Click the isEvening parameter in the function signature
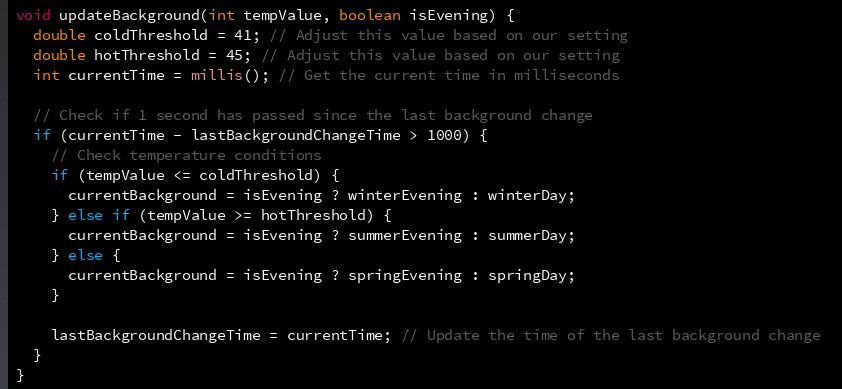The width and height of the screenshot is (842, 389). click(x=449, y=15)
